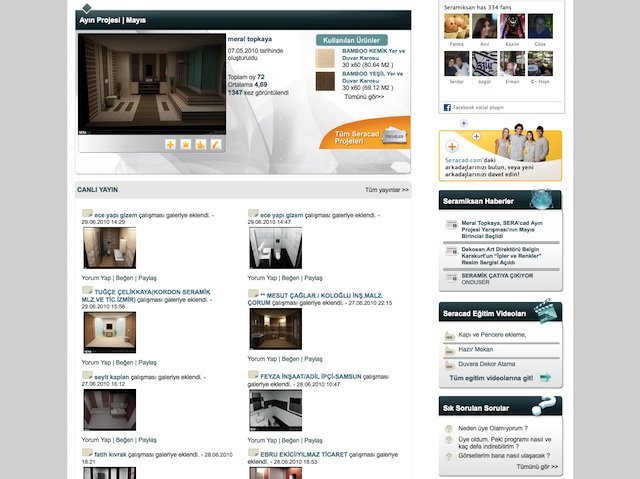The height and width of the screenshot is (479, 640).
Task: Click fan avatar labeled Kazım
Action: click(512, 26)
